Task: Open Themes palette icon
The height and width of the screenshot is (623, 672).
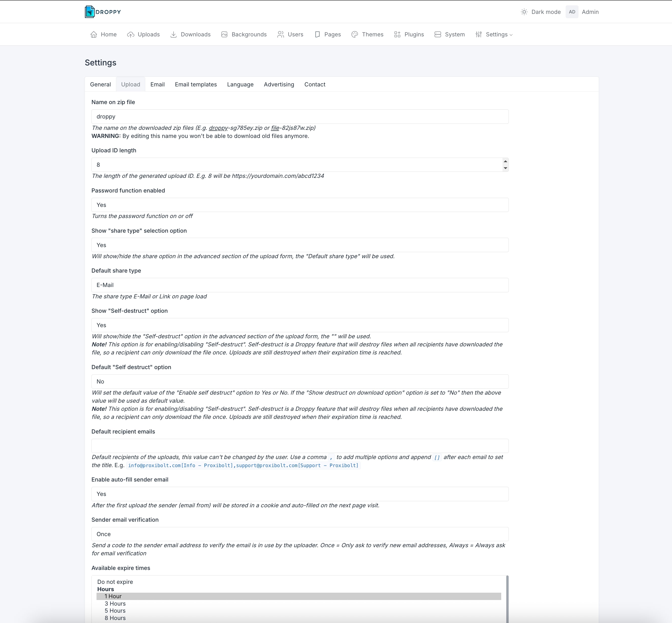Action: (354, 34)
